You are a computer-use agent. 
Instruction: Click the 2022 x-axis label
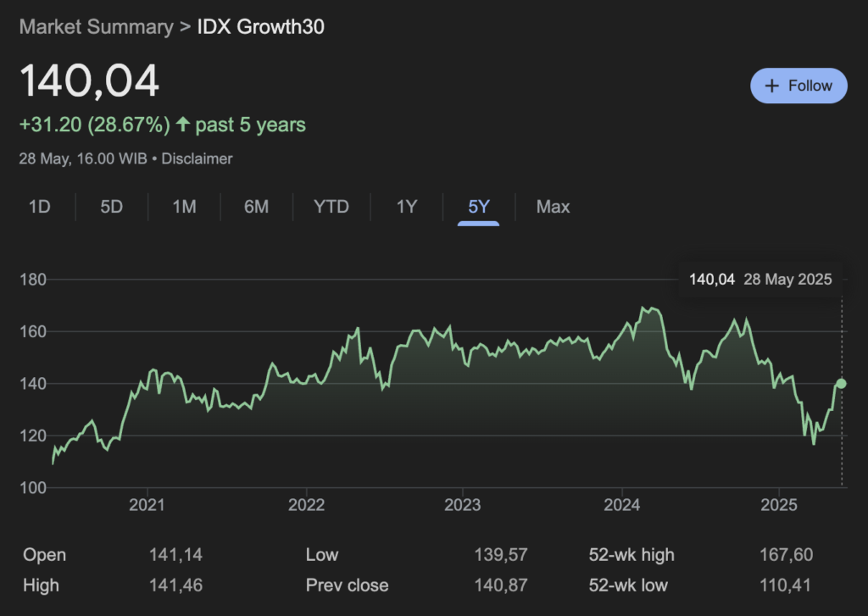pyautogui.click(x=306, y=505)
